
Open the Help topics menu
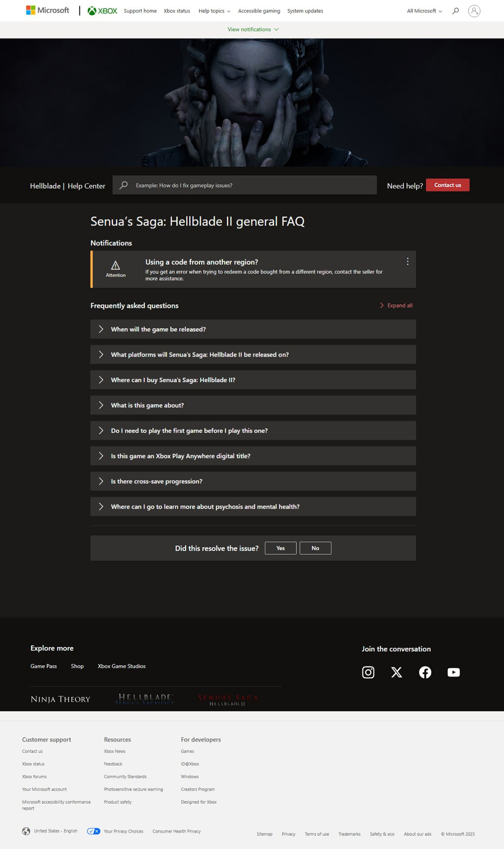(x=214, y=11)
